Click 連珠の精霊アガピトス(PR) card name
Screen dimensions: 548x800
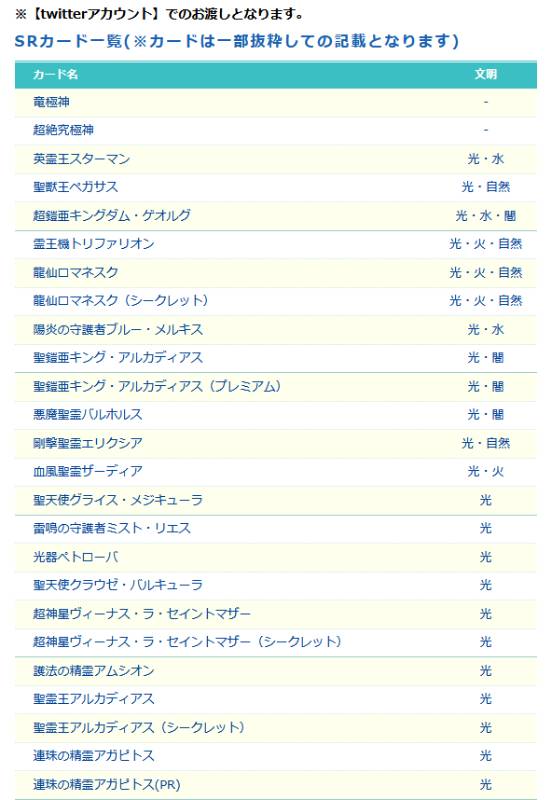click(x=107, y=784)
